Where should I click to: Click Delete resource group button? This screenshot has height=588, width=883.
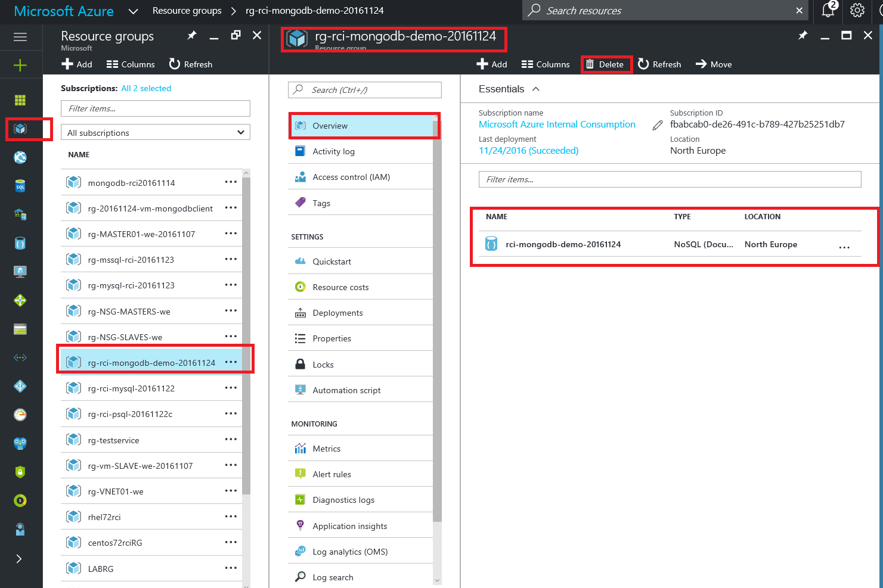pos(605,64)
